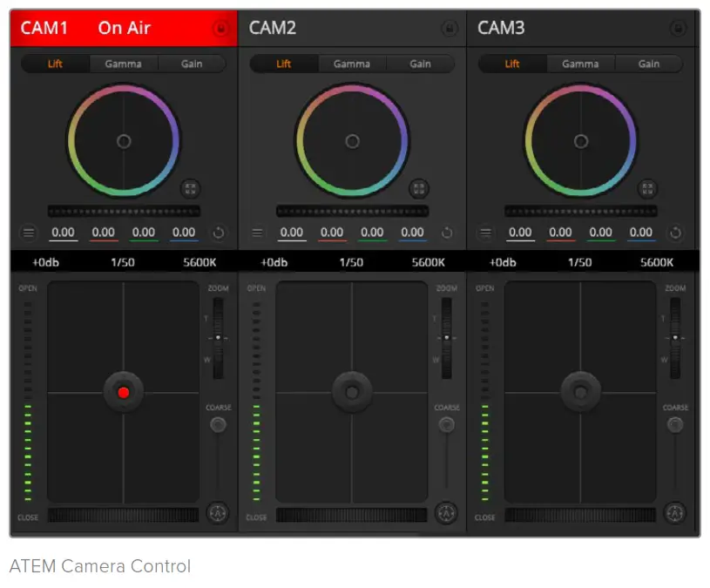Click CAM3 green channel value field
The height and width of the screenshot is (588, 710).
[x=601, y=233]
